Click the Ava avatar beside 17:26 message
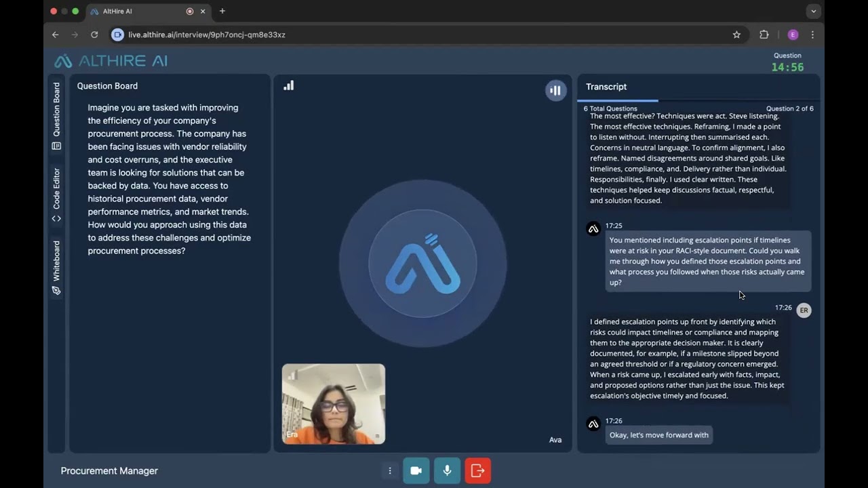The width and height of the screenshot is (868, 488). tap(593, 424)
